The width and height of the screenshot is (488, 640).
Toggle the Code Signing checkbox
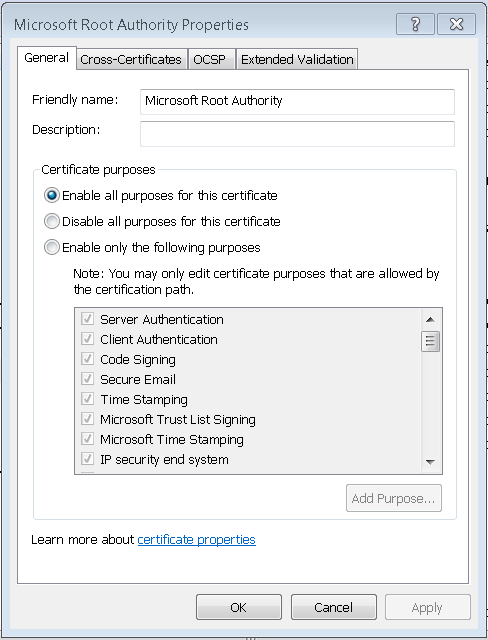(87, 359)
